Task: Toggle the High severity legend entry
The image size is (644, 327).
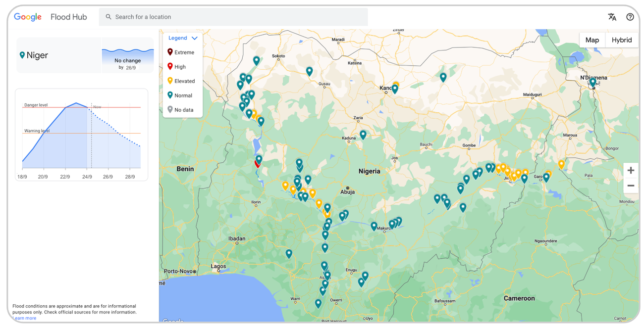Action: [x=179, y=66]
